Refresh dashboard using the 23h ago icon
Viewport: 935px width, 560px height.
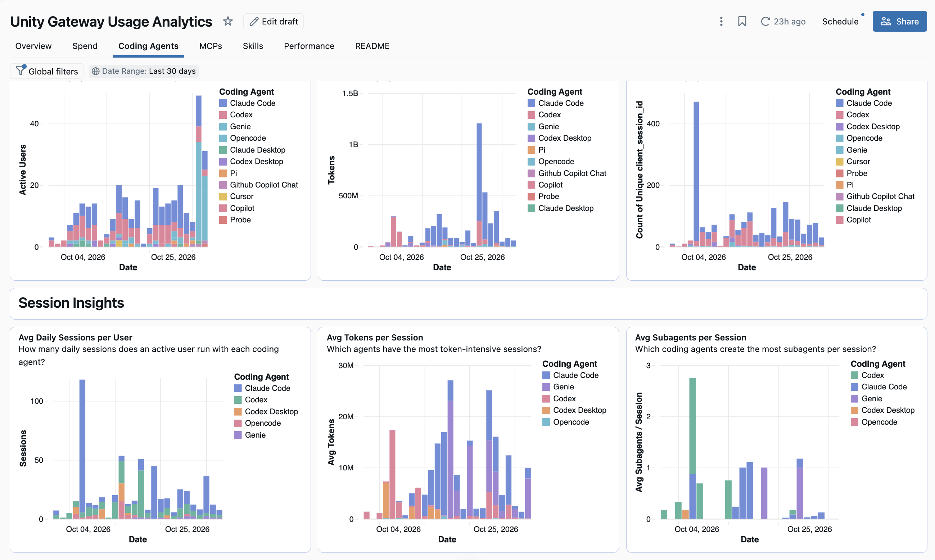pyautogui.click(x=765, y=22)
